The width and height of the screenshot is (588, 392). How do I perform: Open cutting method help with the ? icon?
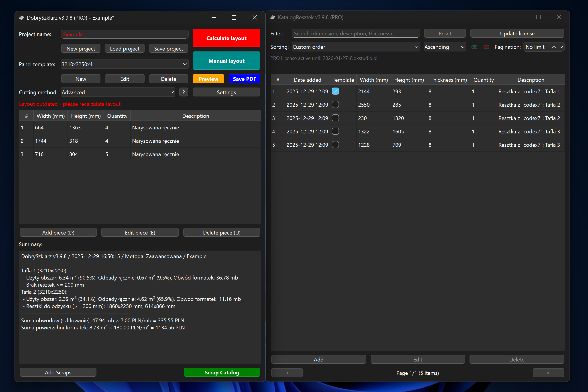tap(184, 92)
